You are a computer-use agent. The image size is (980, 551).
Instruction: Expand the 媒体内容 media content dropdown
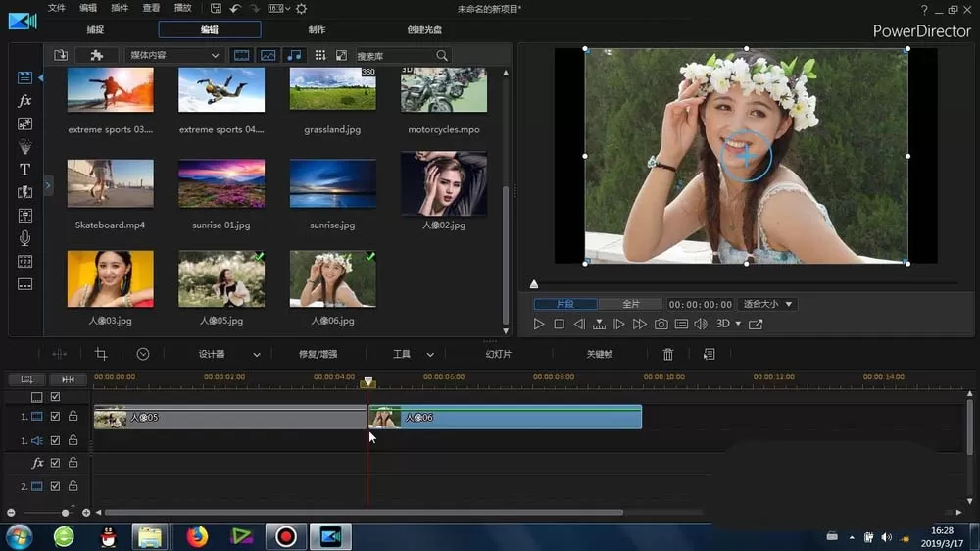[x=173, y=55]
